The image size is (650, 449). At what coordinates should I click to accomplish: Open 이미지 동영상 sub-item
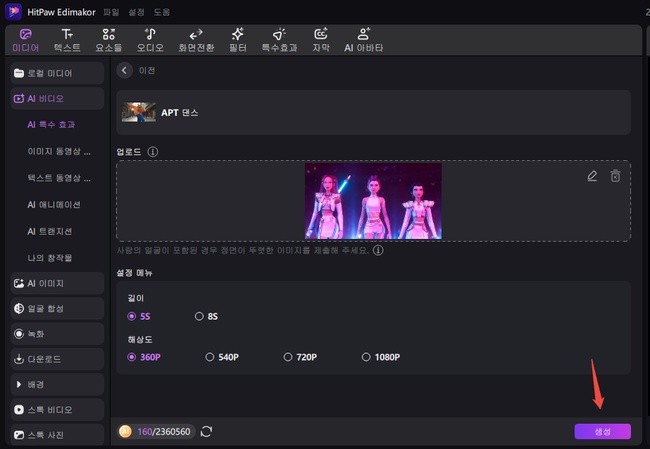click(x=59, y=151)
